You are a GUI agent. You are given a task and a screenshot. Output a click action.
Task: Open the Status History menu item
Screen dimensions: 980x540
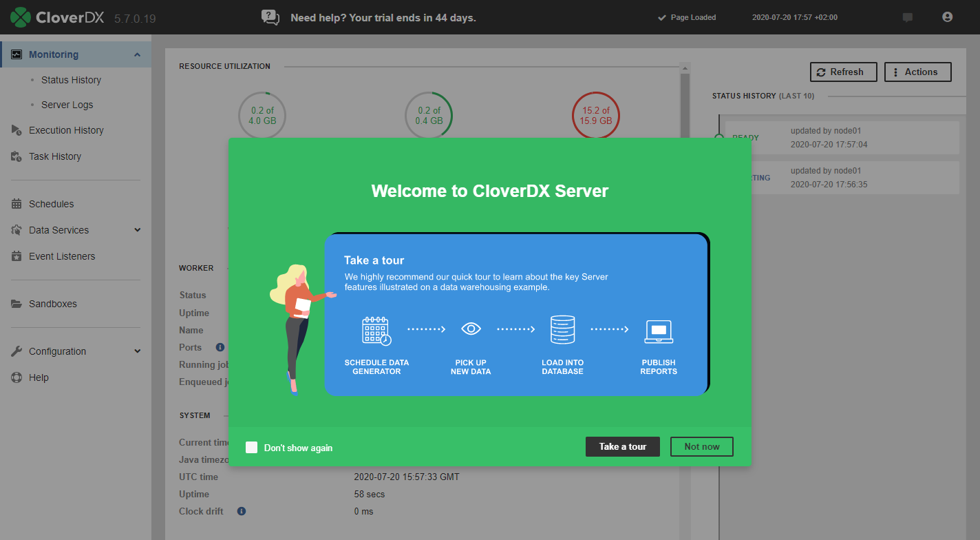71,80
